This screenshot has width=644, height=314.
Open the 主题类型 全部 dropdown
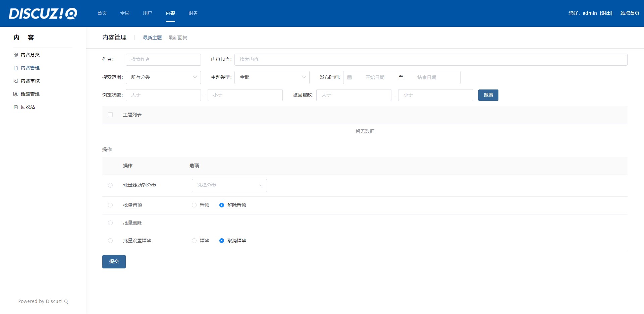coord(272,77)
